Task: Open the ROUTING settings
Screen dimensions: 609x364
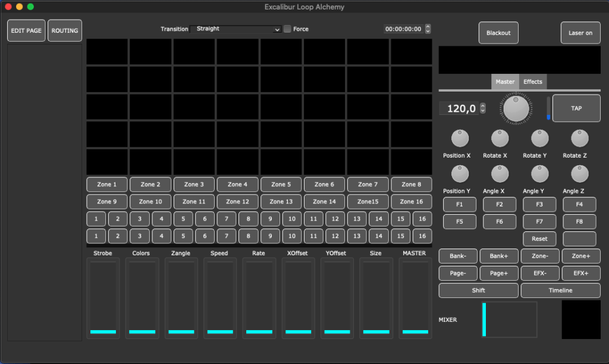Action: tap(64, 30)
